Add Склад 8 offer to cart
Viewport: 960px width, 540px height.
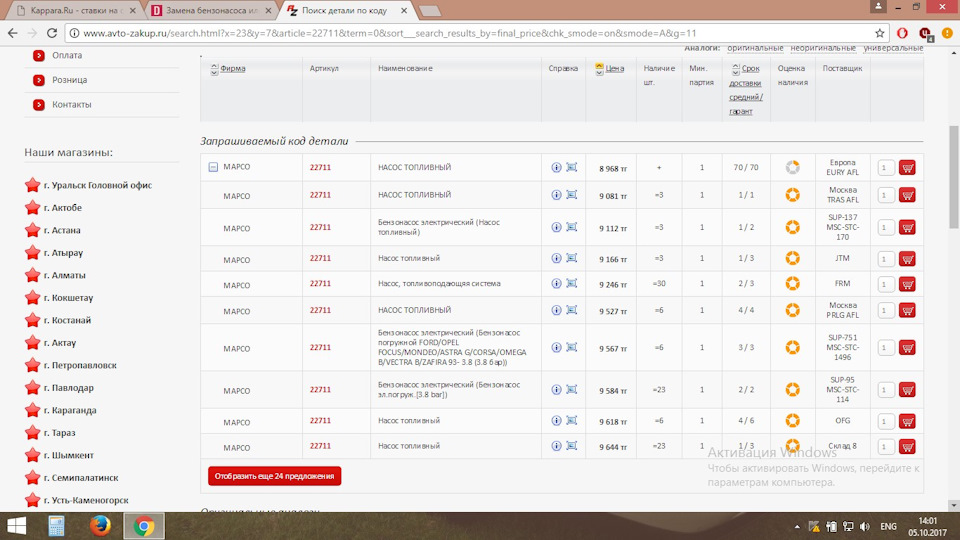pos(907,446)
